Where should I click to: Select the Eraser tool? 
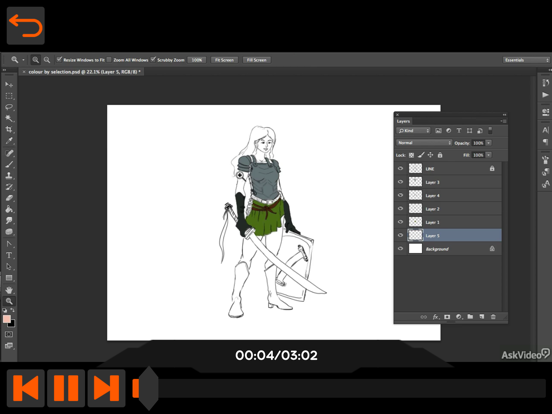pos(9,198)
